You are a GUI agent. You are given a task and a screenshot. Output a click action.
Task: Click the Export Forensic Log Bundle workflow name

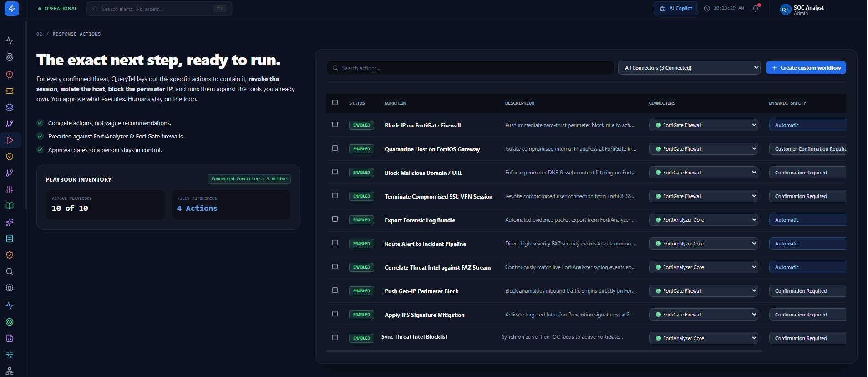point(420,220)
